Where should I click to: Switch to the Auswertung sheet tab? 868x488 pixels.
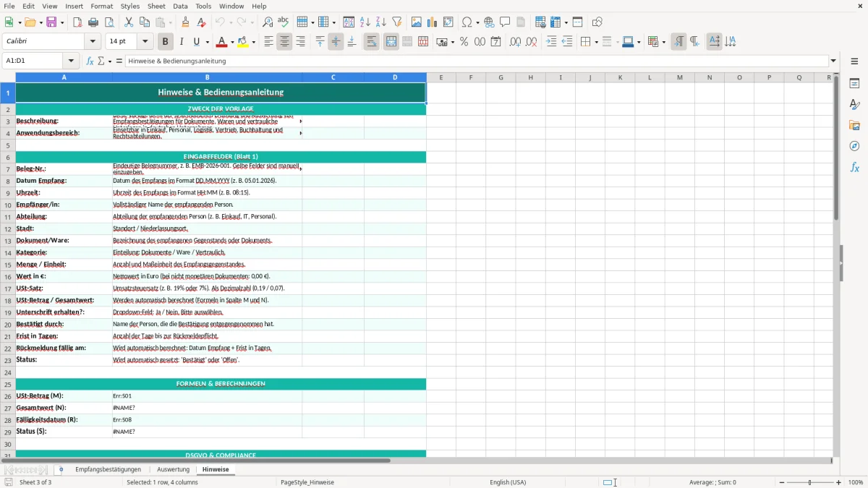coord(173,469)
